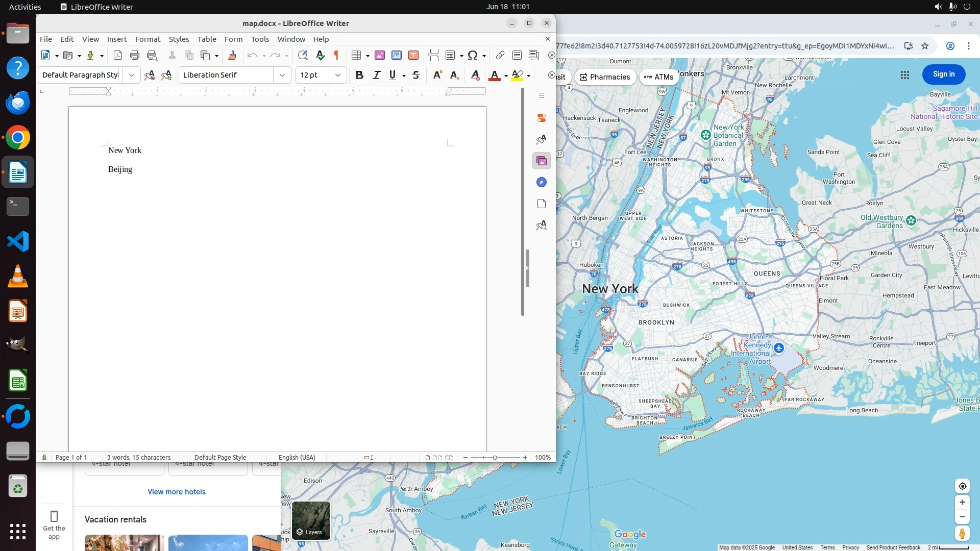
Task: Toggle Italic text style
Action: click(376, 76)
